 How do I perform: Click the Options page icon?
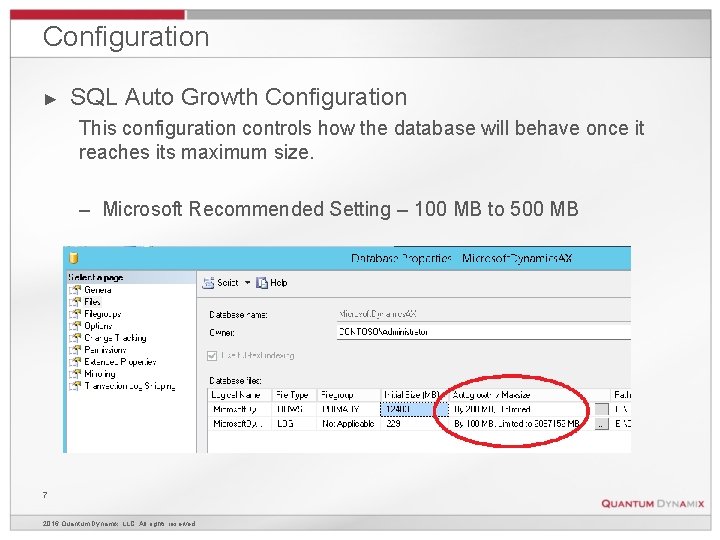(x=75, y=326)
